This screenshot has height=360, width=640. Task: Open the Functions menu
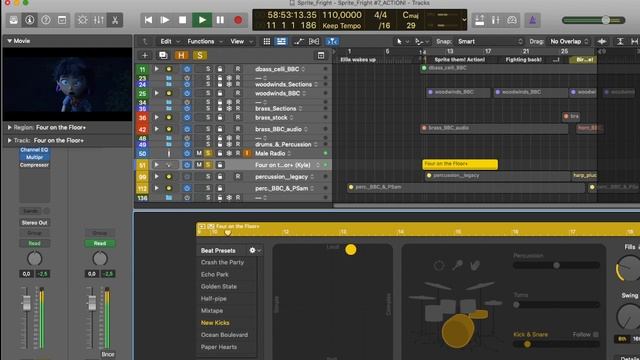pos(205,41)
